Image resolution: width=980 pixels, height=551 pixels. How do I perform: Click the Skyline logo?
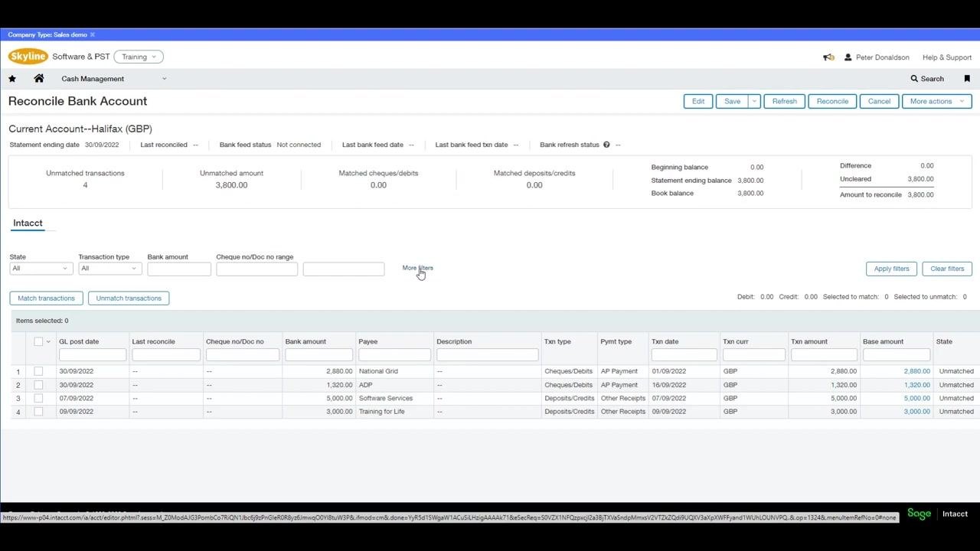(28, 57)
